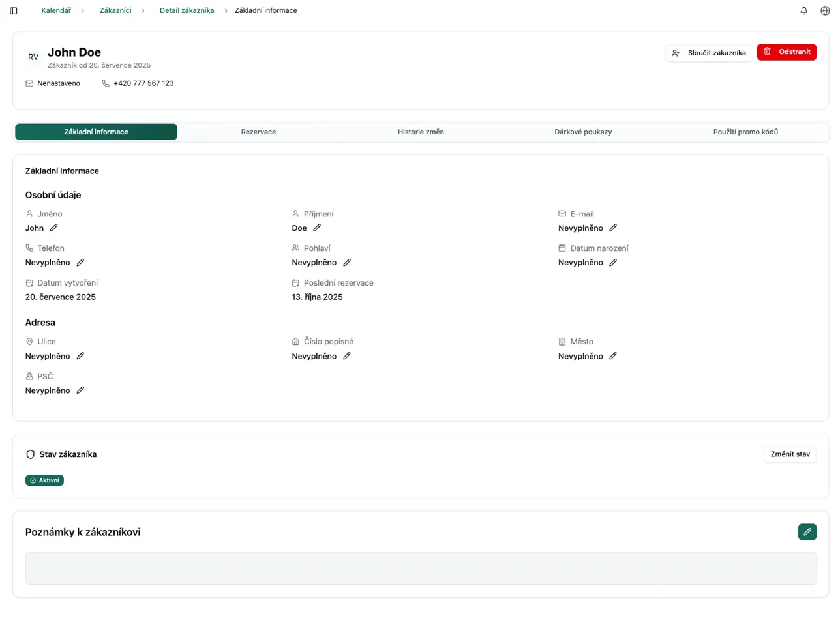Image resolution: width=840 pixels, height=618 pixels.
Task: Toggle the sidebar panel icon
Action: coord(14,11)
